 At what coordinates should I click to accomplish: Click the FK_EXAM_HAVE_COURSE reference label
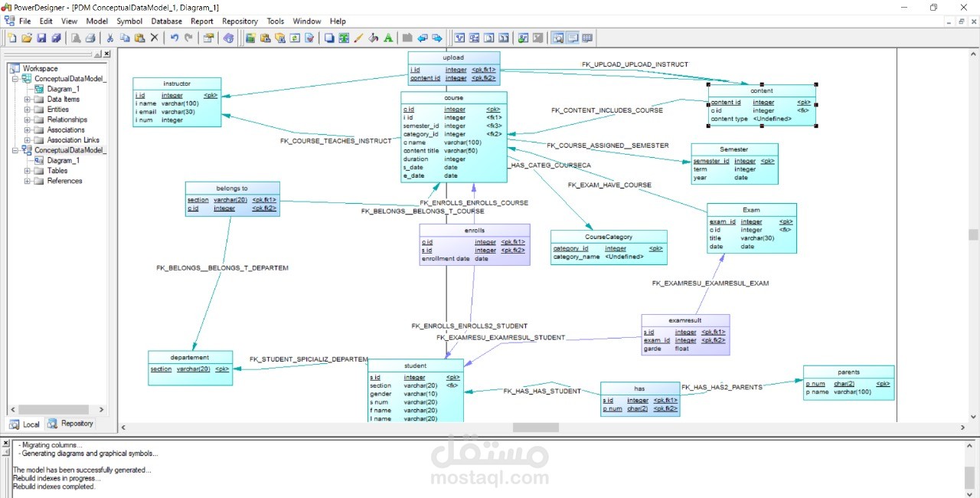609,185
